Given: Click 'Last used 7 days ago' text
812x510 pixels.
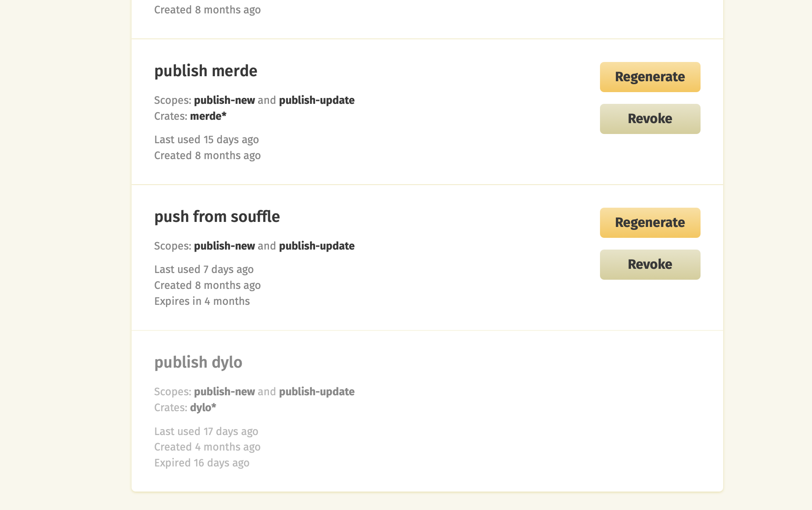Looking at the screenshot, I should [204, 269].
